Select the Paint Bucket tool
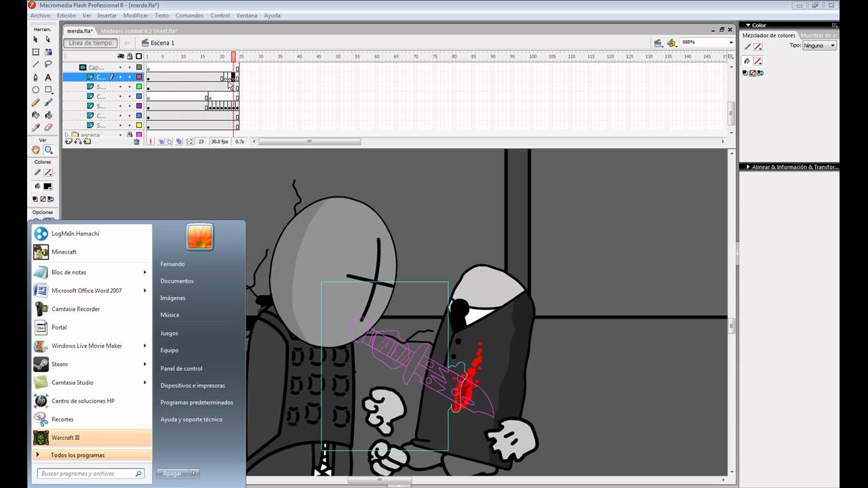Image resolution: width=868 pixels, height=488 pixels. (48, 115)
